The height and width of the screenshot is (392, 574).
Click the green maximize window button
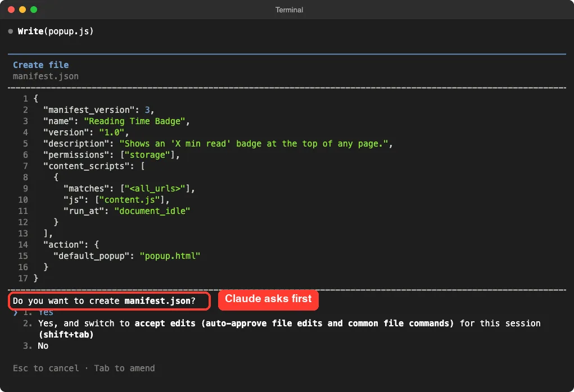34,10
